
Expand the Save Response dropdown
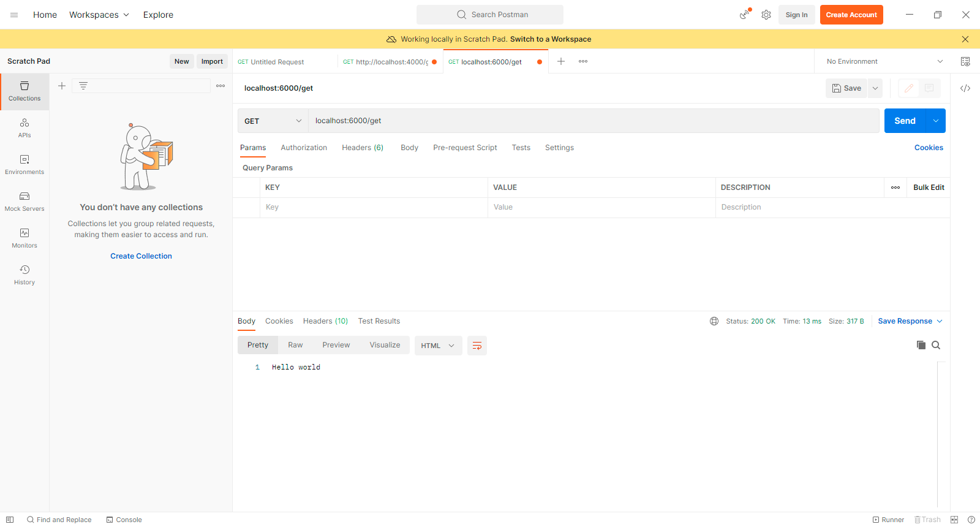(x=910, y=321)
